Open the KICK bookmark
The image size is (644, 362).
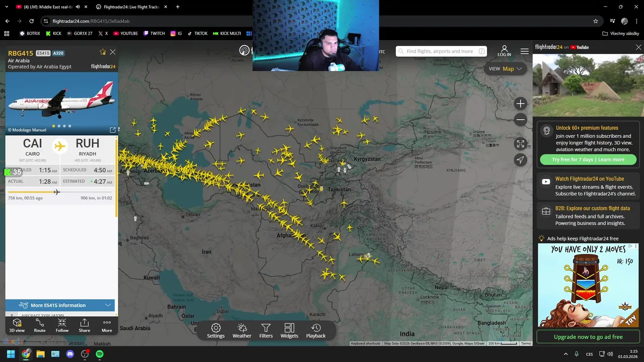[53, 34]
